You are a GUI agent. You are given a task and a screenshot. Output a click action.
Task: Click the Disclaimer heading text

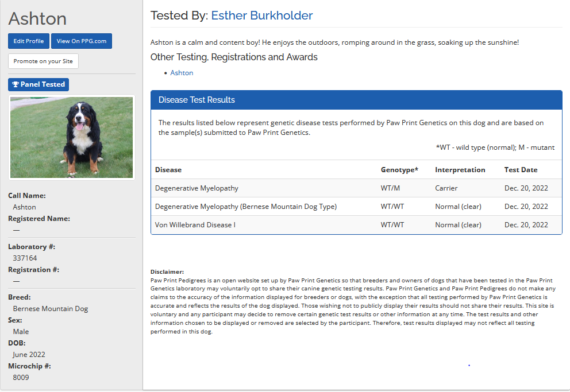(167, 271)
